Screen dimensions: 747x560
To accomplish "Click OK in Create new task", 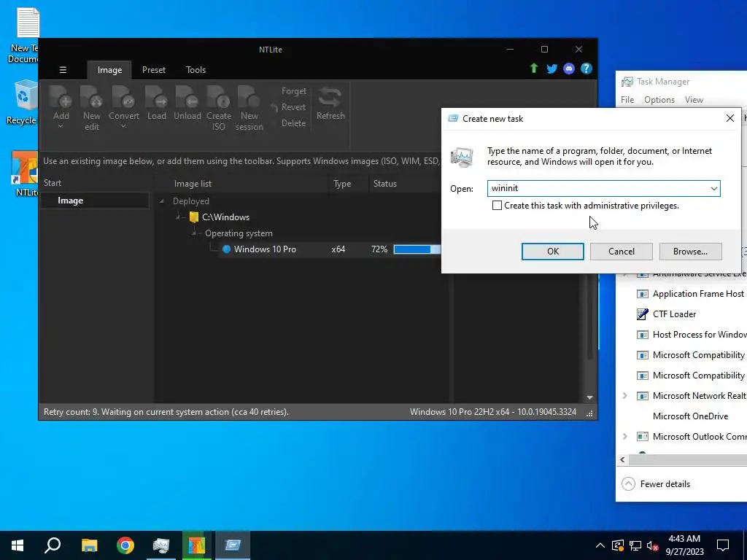I will (553, 252).
